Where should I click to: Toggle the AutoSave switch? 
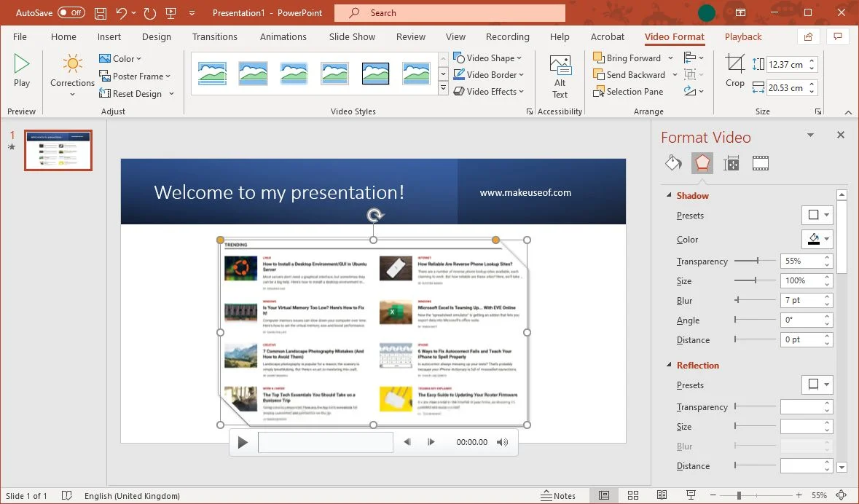coord(71,12)
